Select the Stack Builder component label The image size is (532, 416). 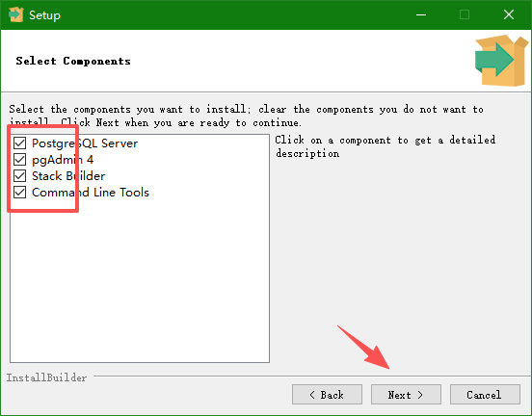(68, 176)
